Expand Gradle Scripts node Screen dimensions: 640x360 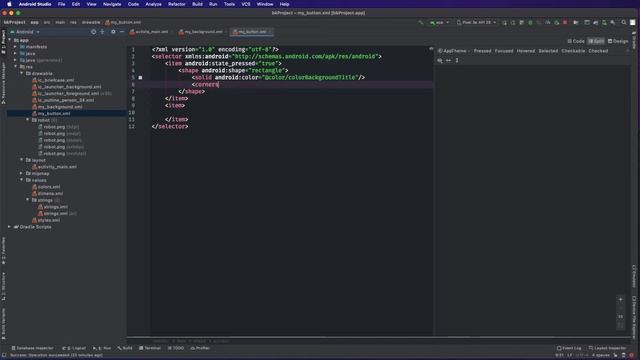pos(9,227)
